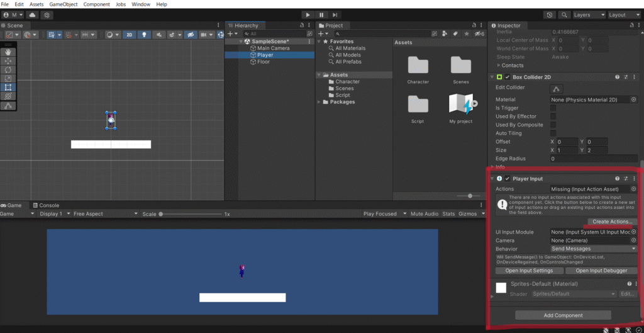This screenshot has width=644, height=333.
Task: Disable the Box Collider 2D component checkbox
Action: (x=508, y=77)
